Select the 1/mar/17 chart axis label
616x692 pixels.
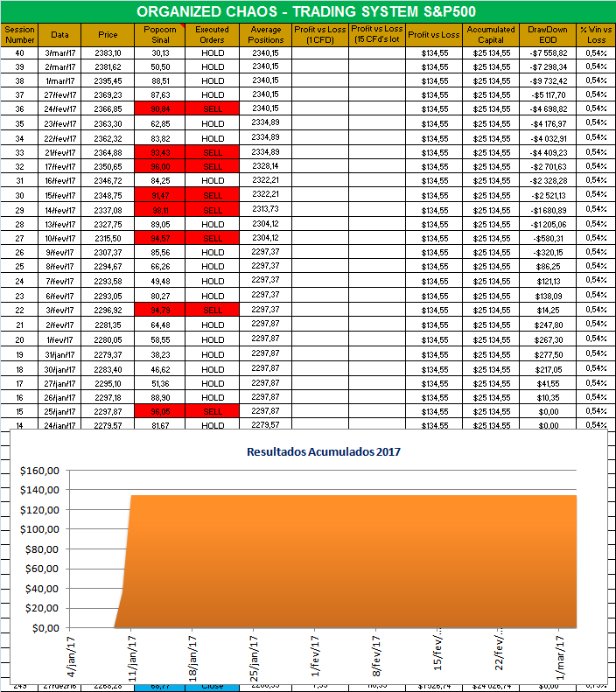(560, 658)
